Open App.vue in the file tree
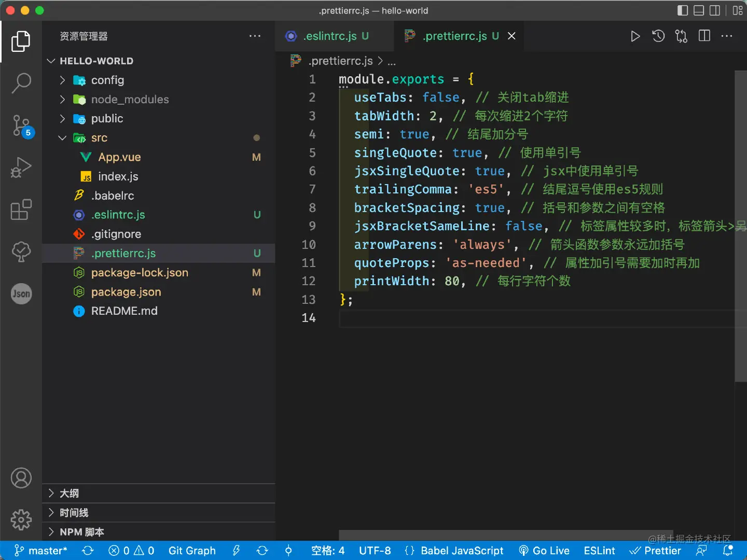Screen dimensions: 747x560 159,157
